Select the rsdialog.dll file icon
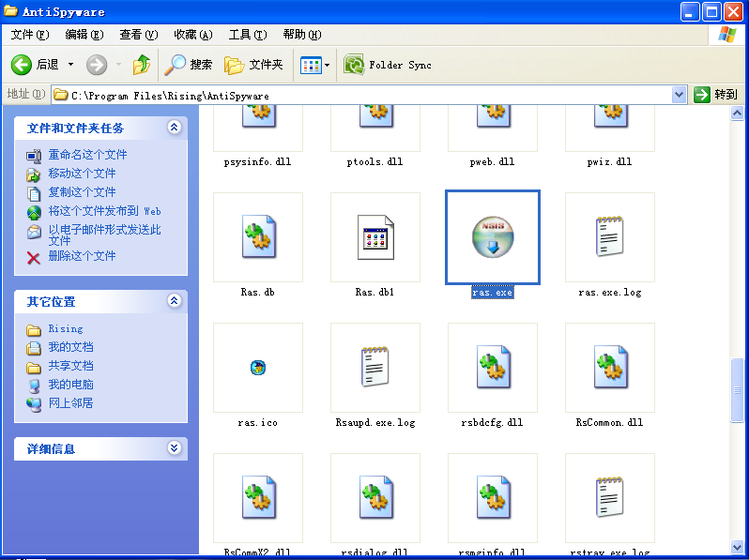Image resolution: width=749 pixels, height=560 pixels. tap(375, 497)
